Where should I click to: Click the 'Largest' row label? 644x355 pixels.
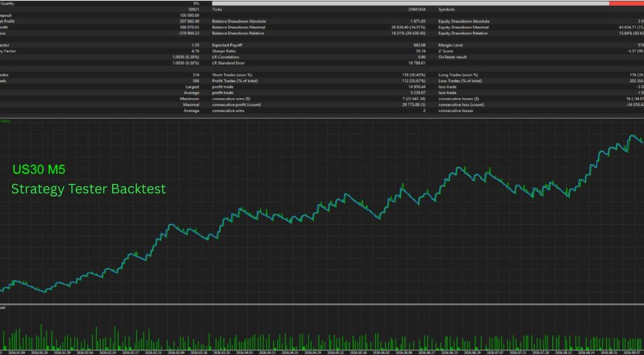point(193,87)
